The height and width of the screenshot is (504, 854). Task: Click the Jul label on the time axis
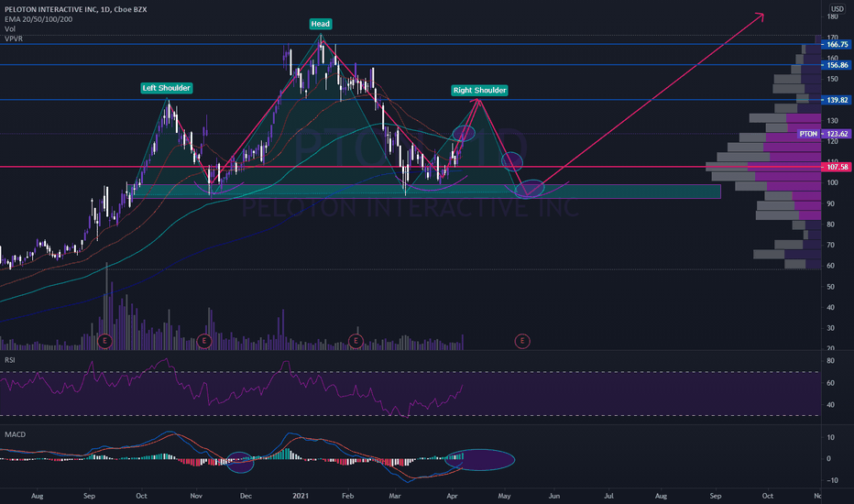click(x=609, y=496)
